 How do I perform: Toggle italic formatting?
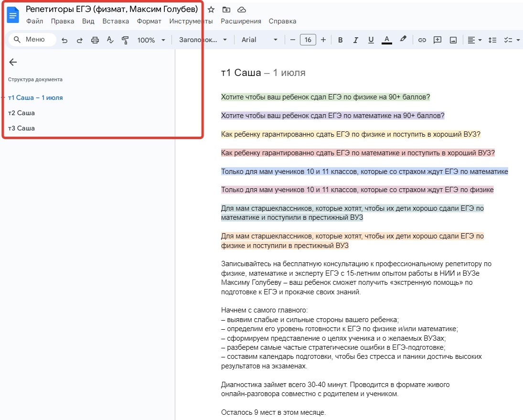(x=355, y=40)
